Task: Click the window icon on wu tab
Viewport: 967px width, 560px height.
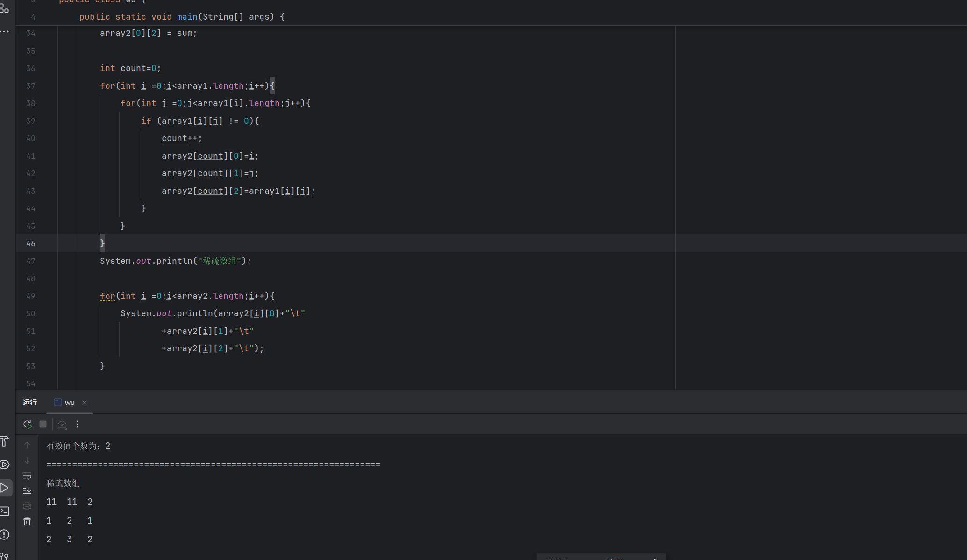Action: click(58, 402)
